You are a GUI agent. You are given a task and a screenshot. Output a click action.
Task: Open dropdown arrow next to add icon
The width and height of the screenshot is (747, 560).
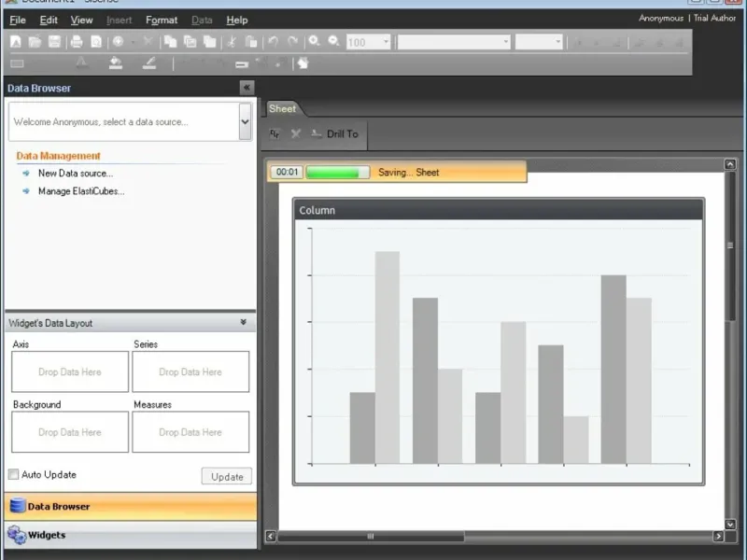pyautogui.click(x=133, y=42)
